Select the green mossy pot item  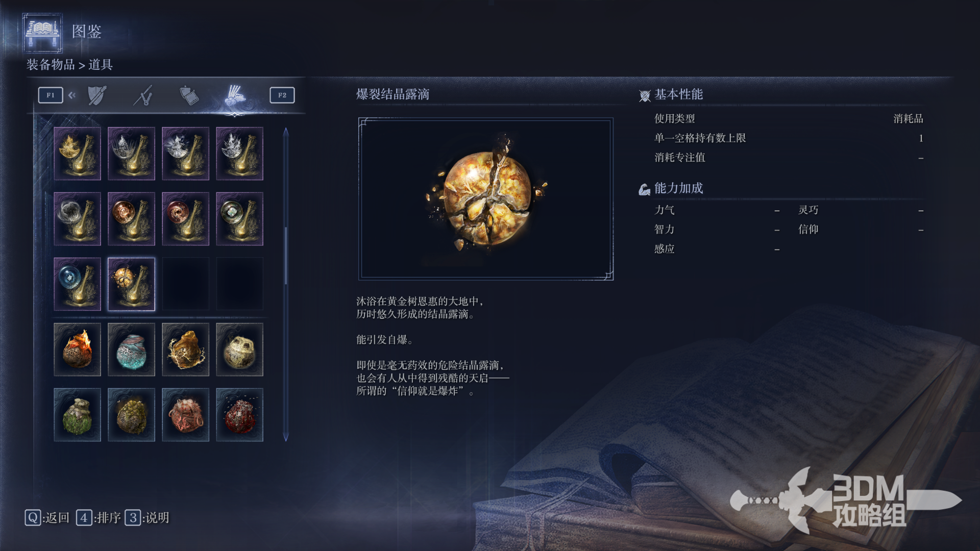point(77,415)
